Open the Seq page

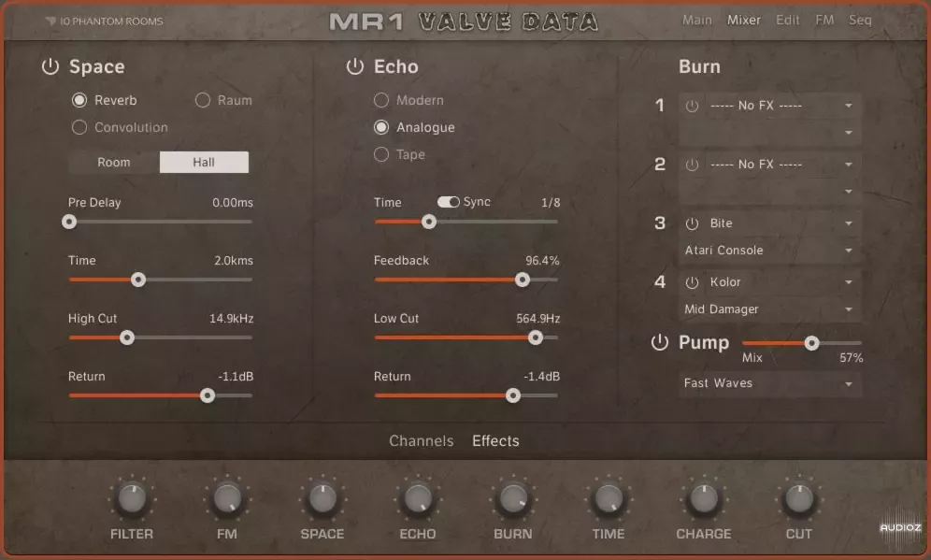coord(860,20)
